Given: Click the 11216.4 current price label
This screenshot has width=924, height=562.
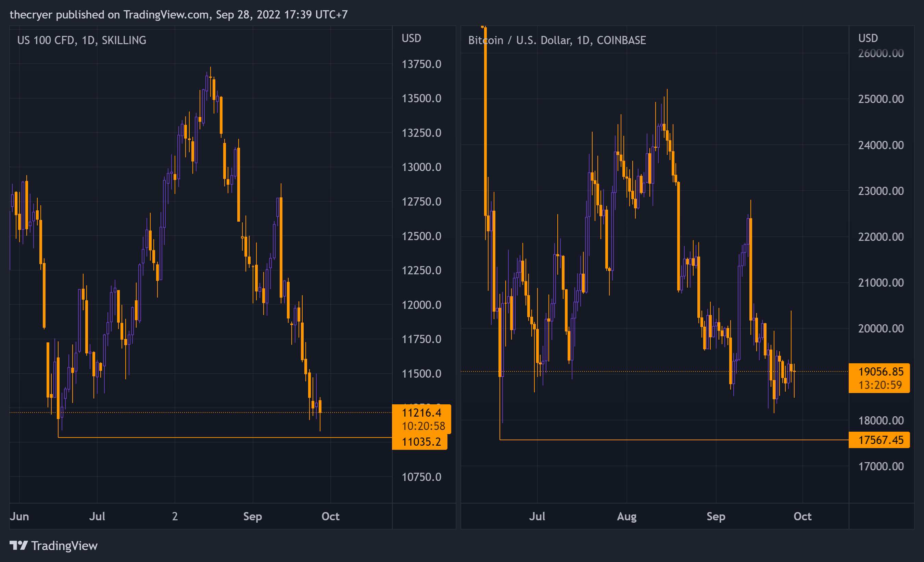Looking at the screenshot, I should pyautogui.click(x=421, y=413).
